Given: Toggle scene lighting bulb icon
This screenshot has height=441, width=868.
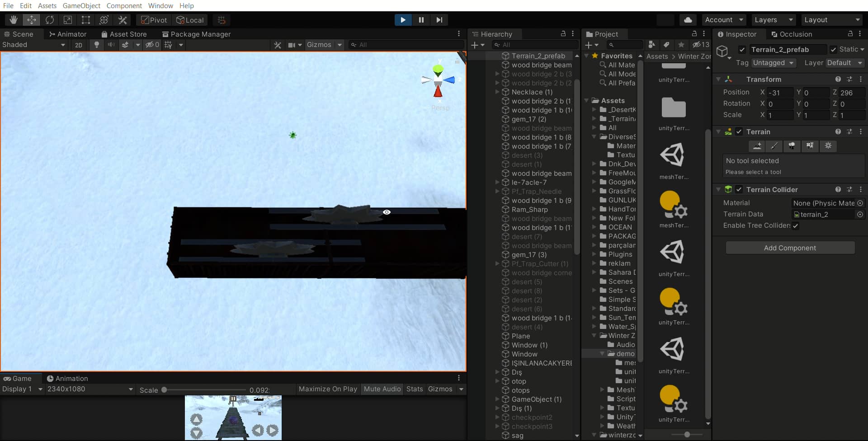Looking at the screenshot, I should point(96,45).
